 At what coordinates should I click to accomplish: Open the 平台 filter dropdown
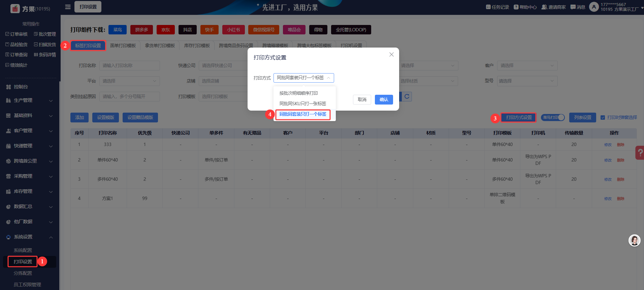129,81
